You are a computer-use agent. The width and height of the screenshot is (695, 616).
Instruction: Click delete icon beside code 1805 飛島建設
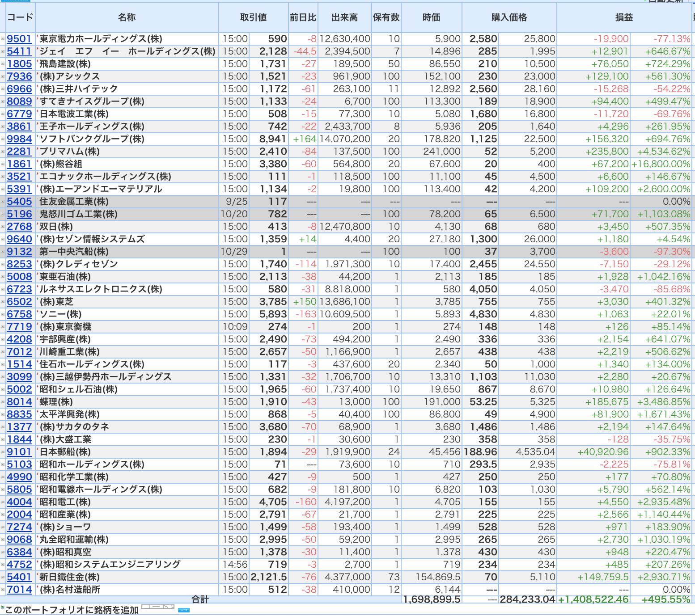tap(3, 64)
